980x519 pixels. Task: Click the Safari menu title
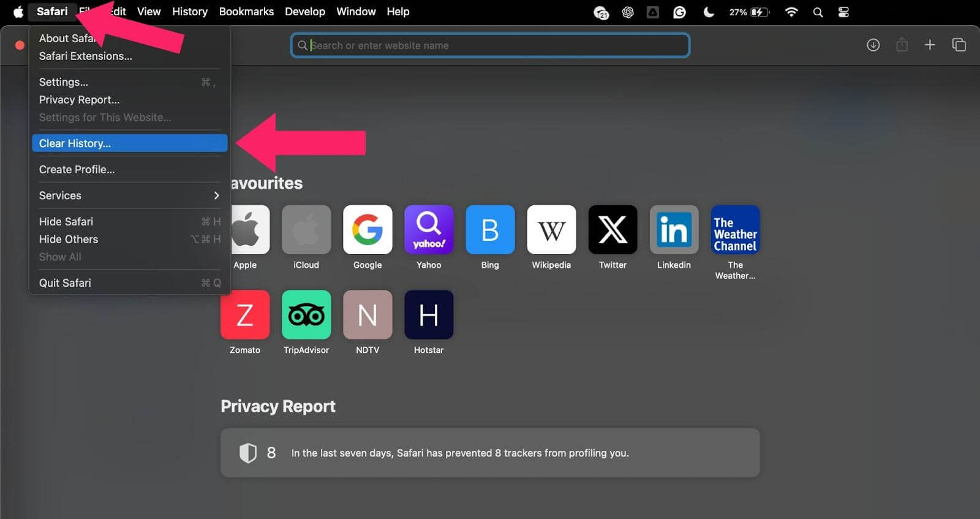click(52, 12)
